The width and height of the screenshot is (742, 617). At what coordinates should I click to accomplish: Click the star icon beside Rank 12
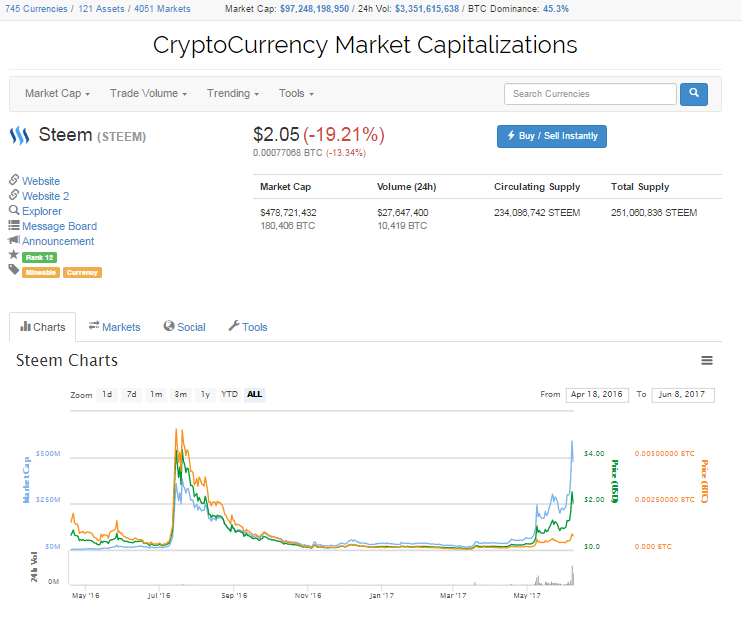click(14, 256)
